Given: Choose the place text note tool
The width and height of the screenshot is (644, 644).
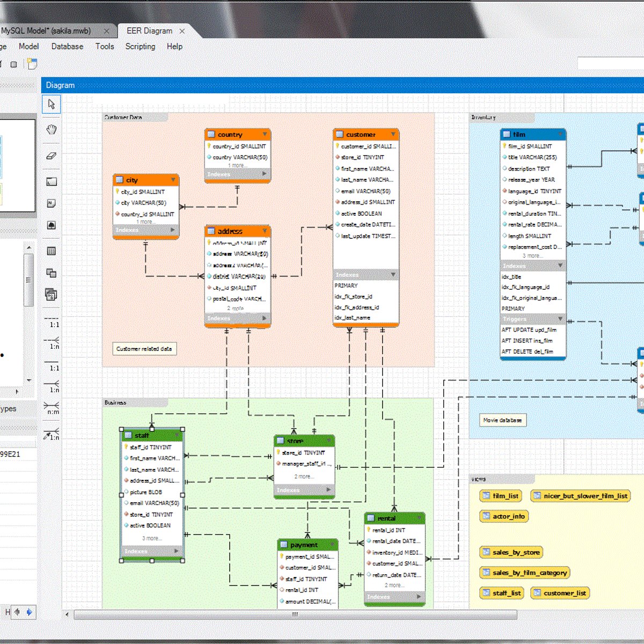Looking at the screenshot, I should tap(51, 203).
